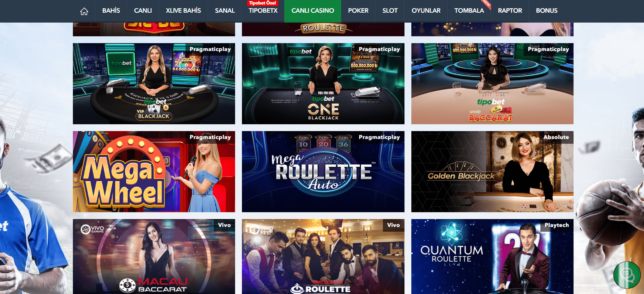Open Mega Roulette Auto game
Image resolution: width=644 pixels, height=294 pixels.
click(x=323, y=171)
